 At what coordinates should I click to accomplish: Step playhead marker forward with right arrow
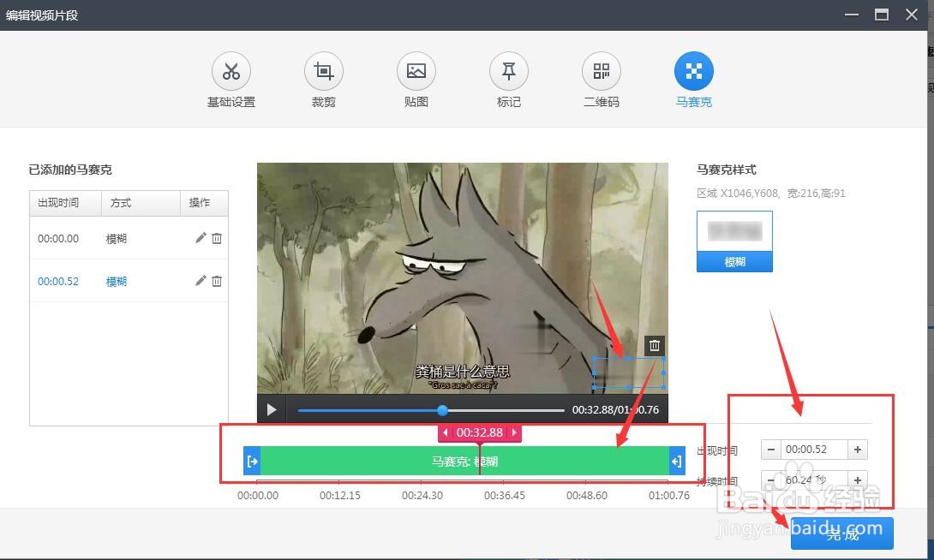click(514, 432)
